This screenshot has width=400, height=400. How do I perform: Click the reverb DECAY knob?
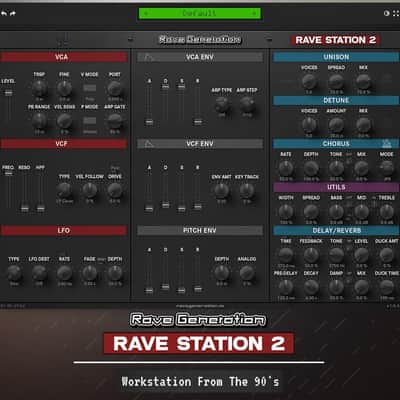(x=311, y=287)
